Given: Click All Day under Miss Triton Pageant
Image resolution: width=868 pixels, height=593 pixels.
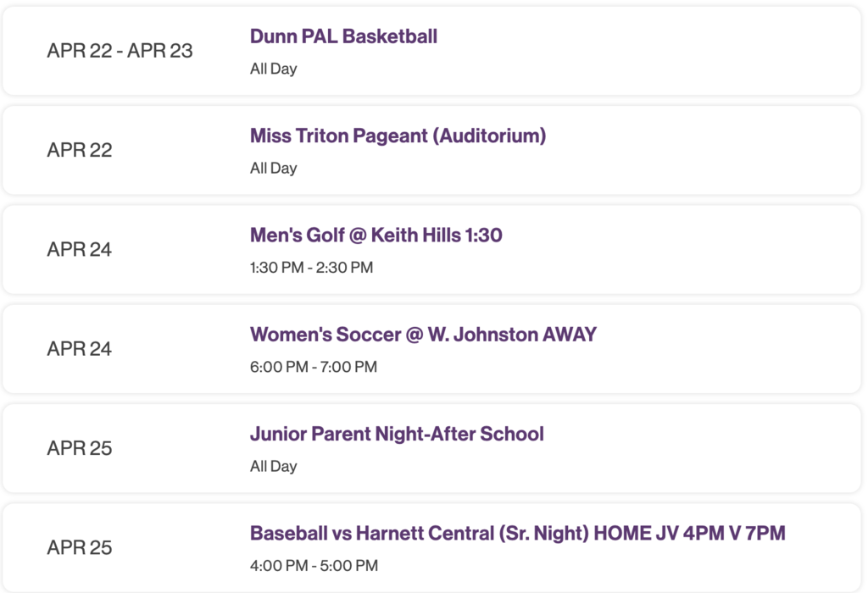Looking at the screenshot, I should click(273, 168).
